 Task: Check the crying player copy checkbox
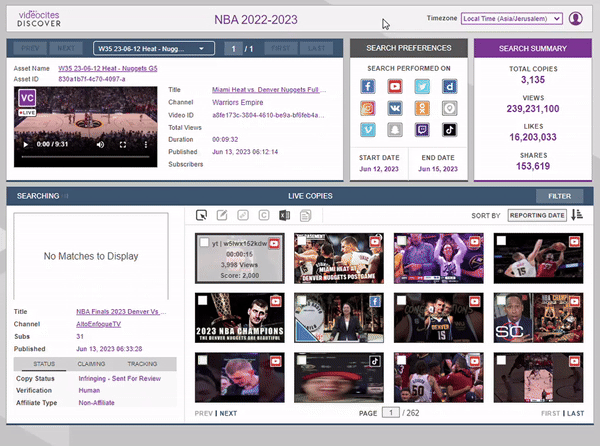[202, 360]
